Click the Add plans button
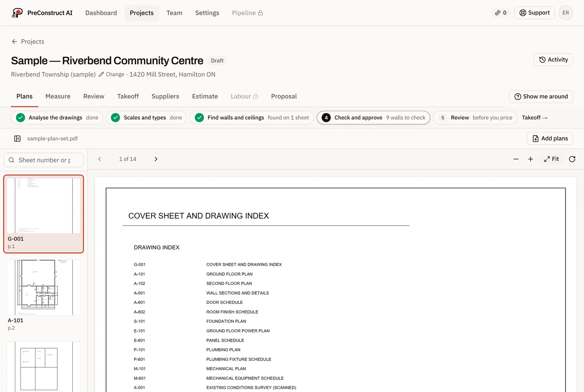 550,139
